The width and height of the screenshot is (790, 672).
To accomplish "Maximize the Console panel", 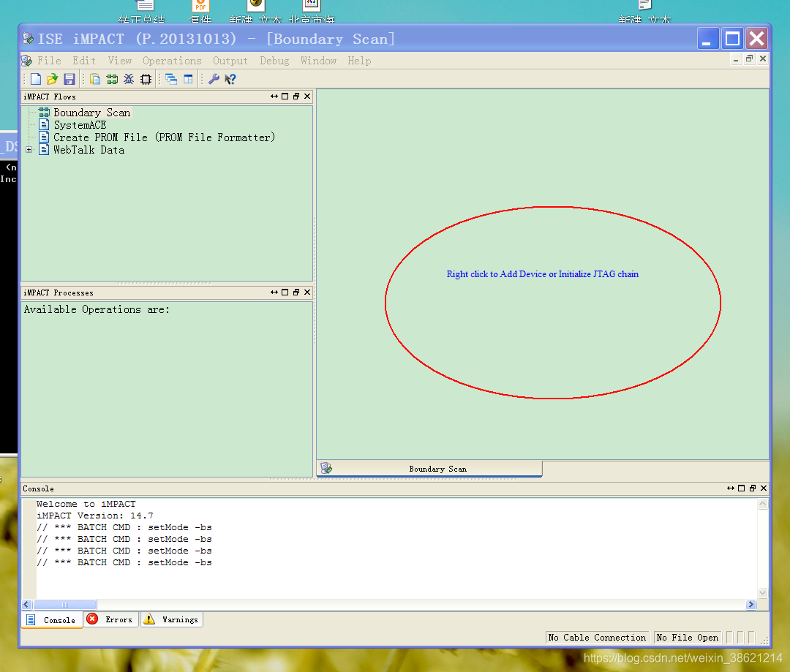I will coord(742,488).
